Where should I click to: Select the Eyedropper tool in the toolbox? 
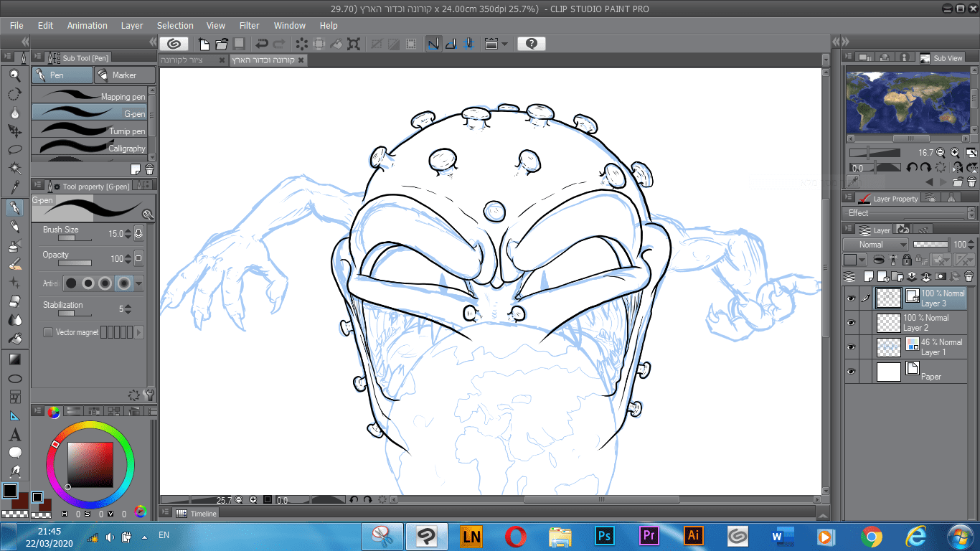(14, 188)
